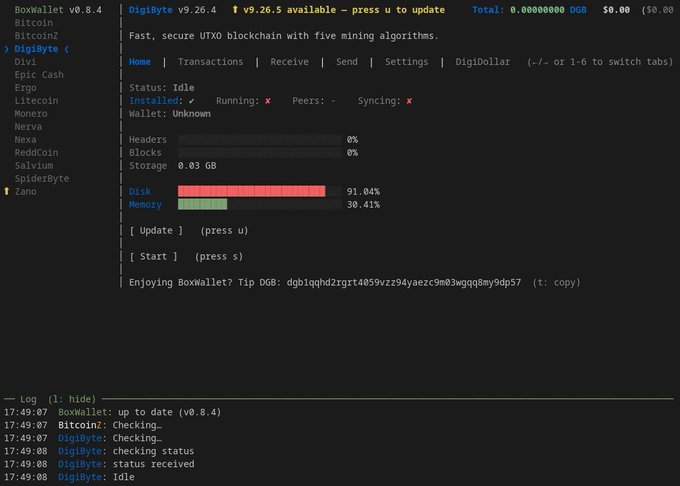Select Nerva in the sidebar
Viewport: 680px width, 486px height.
(x=28, y=127)
